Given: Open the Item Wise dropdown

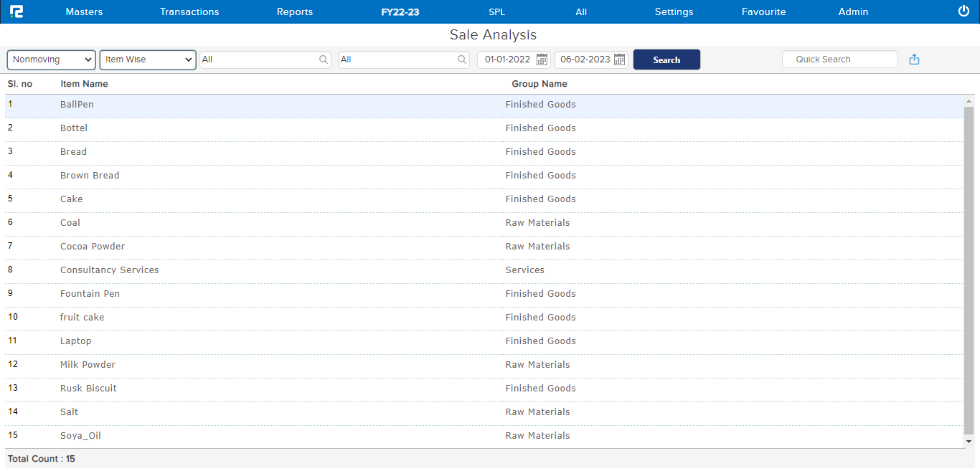Looking at the screenshot, I should pos(148,60).
